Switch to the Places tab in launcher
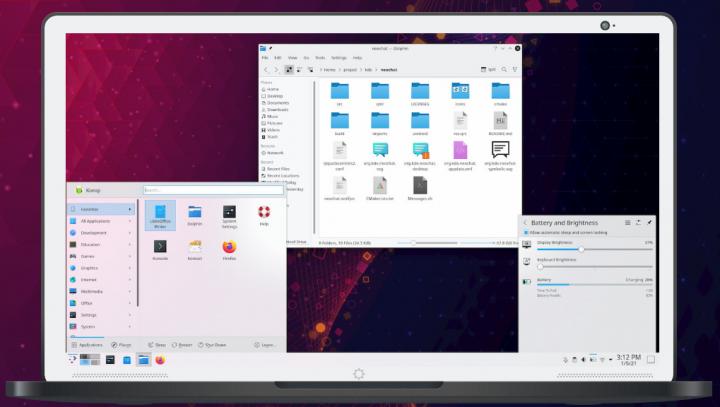The width and height of the screenshot is (720, 407). (x=122, y=344)
